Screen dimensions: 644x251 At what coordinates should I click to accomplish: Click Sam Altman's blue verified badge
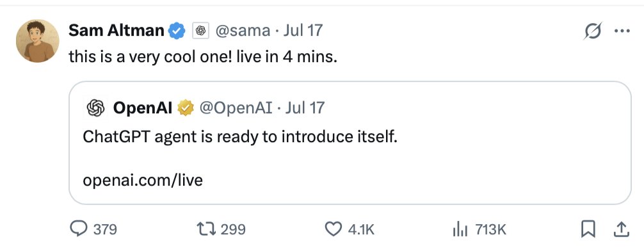coord(177,31)
